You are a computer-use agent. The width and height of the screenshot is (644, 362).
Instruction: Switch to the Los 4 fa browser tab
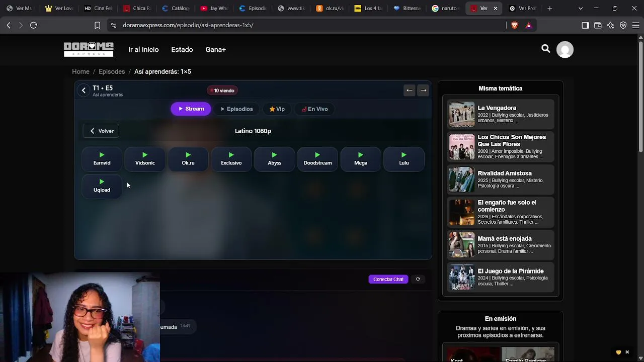pyautogui.click(x=369, y=9)
